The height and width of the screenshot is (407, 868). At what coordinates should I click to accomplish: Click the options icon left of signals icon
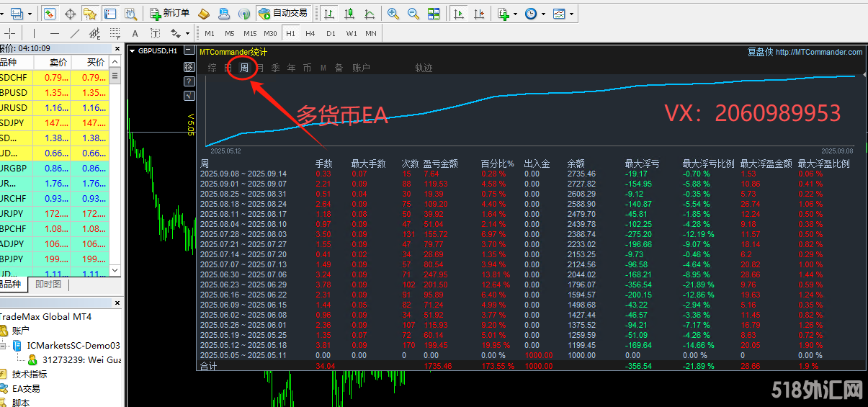point(224,13)
